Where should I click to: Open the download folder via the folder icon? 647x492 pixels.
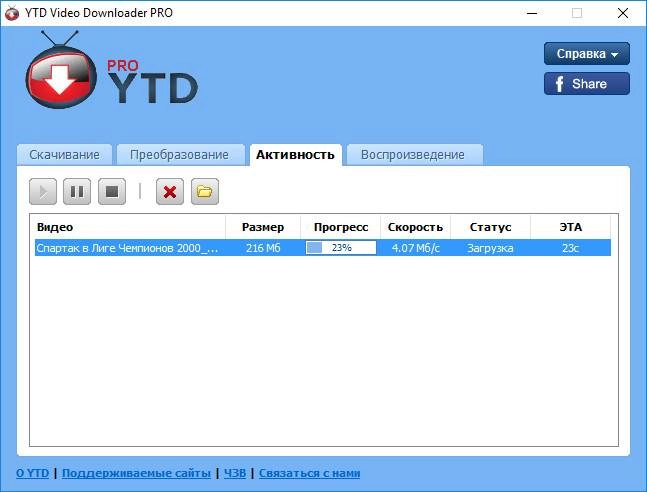(x=205, y=192)
